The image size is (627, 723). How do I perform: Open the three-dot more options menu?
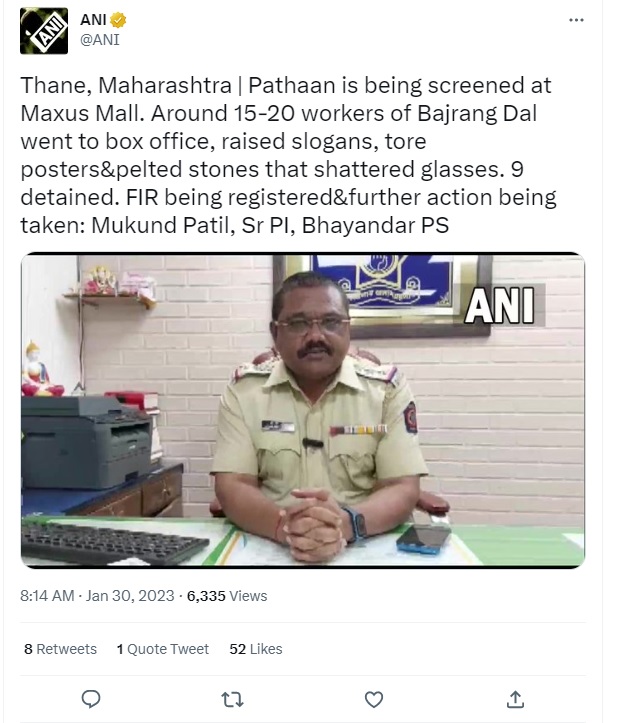point(575,20)
